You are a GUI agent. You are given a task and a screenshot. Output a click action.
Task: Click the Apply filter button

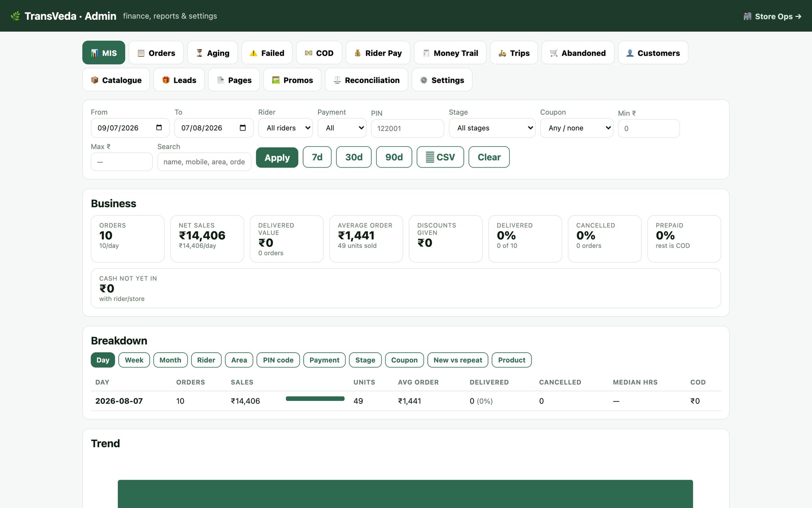tap(277, 157)
